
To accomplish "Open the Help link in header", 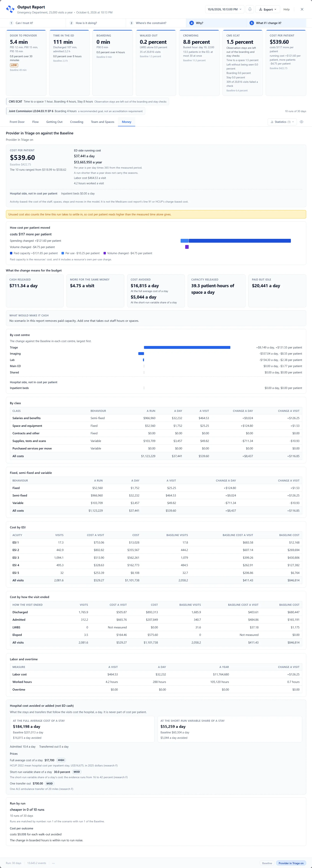I will point(286,9).
